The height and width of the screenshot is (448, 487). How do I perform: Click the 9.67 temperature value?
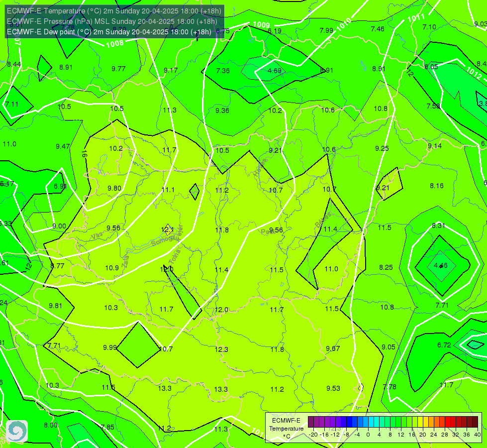(x=333, y=349)
